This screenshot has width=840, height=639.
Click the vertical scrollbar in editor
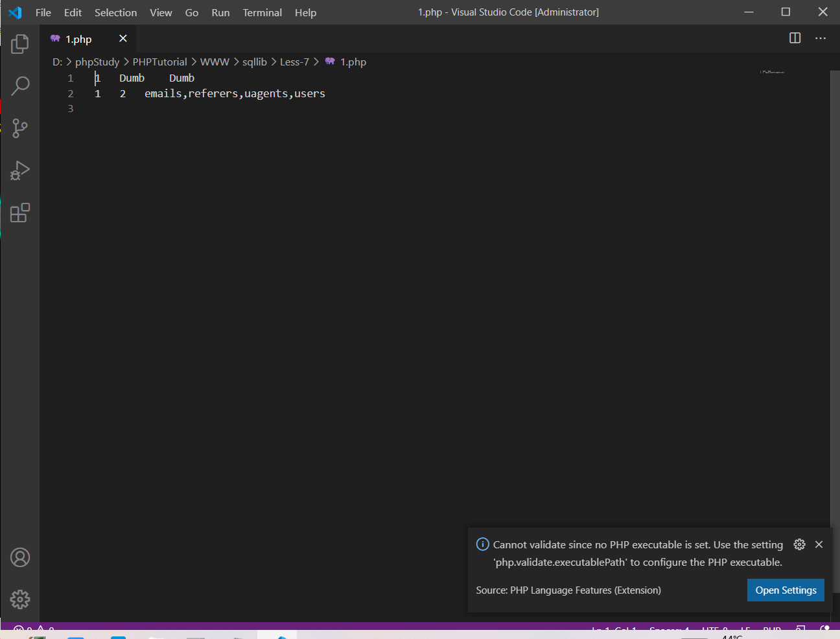834,292
